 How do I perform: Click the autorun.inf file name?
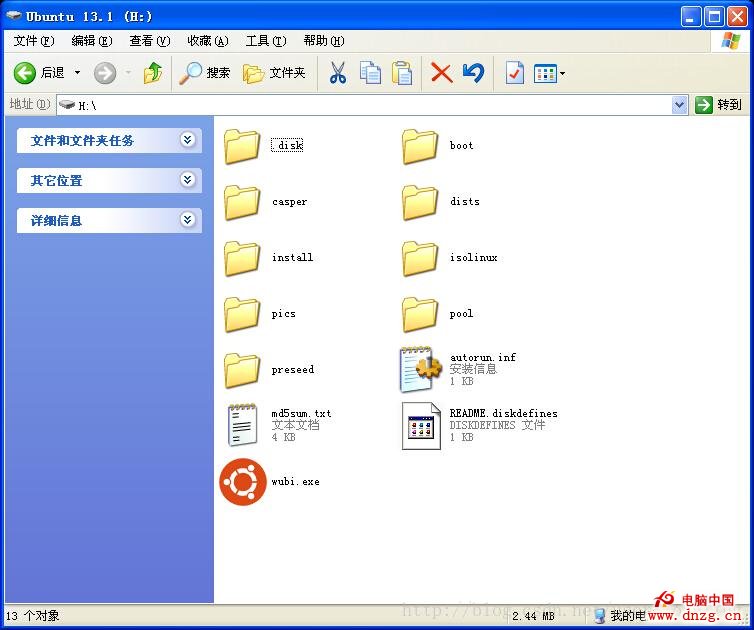483,357
